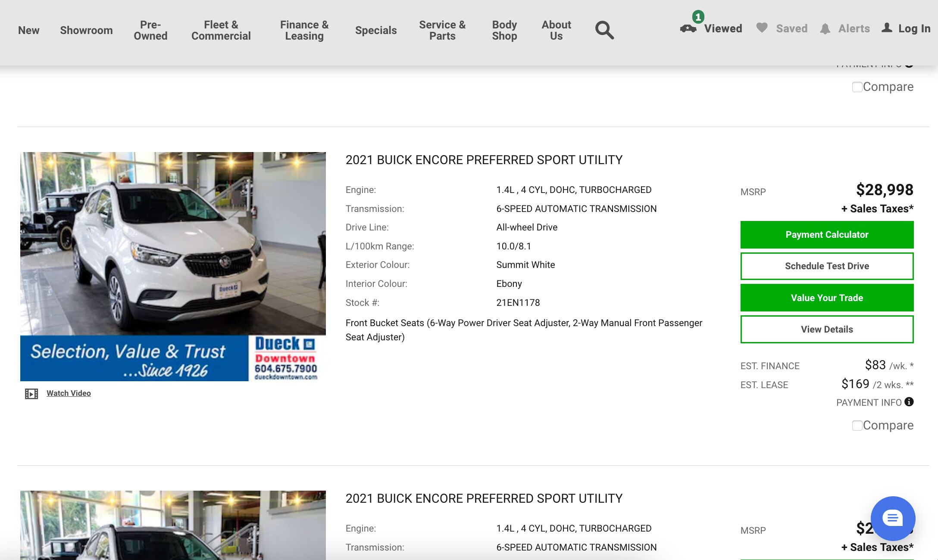Click the Alerts bell icon
The width and height of the screenshot is (938, 560).
(x=825, y=29)
